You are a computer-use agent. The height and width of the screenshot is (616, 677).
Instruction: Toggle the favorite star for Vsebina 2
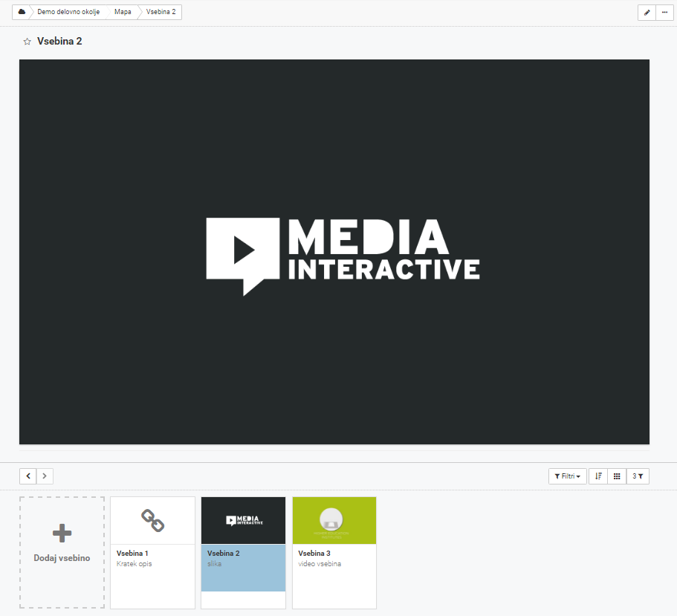pos(27,42)
